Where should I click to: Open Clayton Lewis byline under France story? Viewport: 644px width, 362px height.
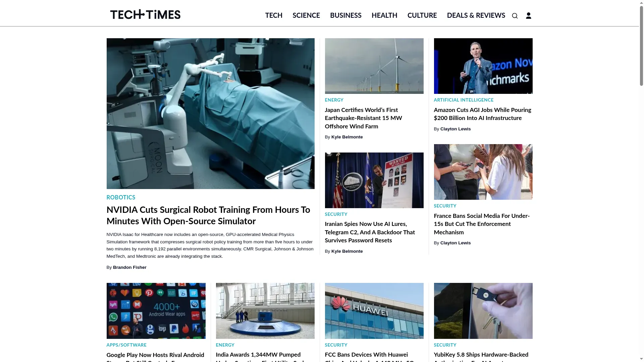455,243
